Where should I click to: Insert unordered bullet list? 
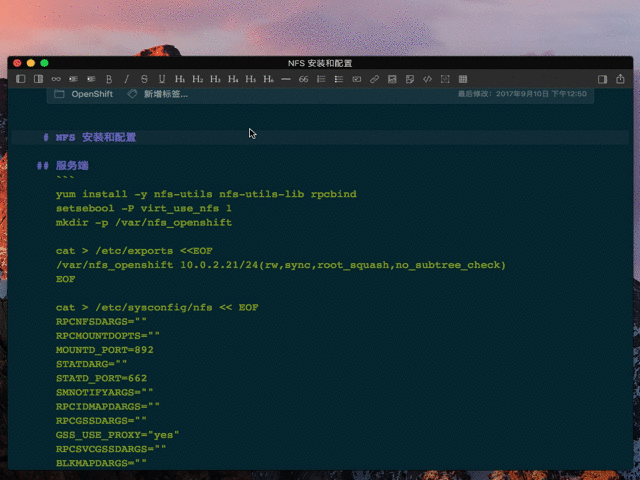(339, 79)
